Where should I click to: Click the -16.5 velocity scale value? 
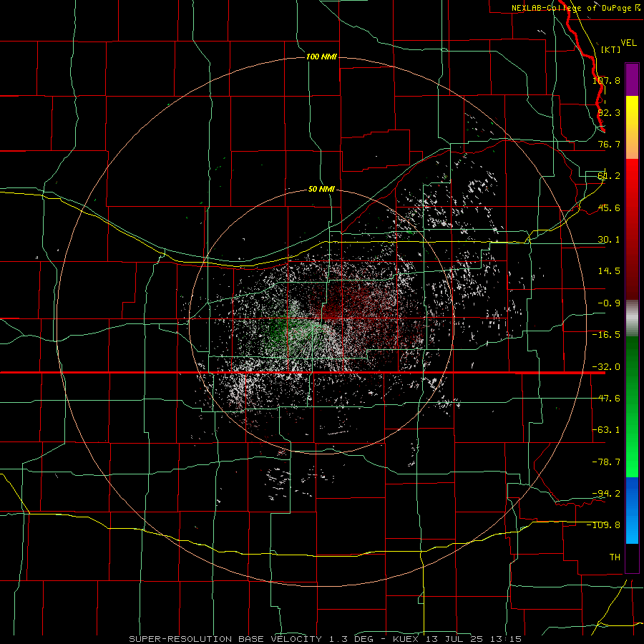tap(606, 335)
